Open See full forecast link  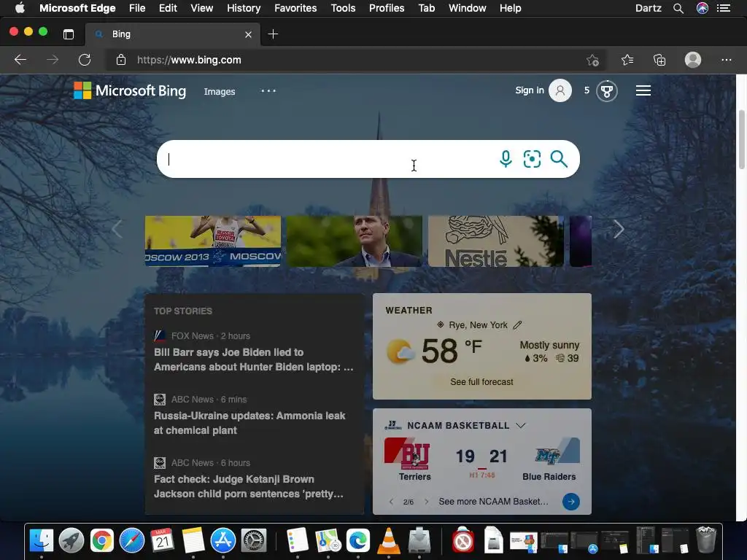coord(481,382)
